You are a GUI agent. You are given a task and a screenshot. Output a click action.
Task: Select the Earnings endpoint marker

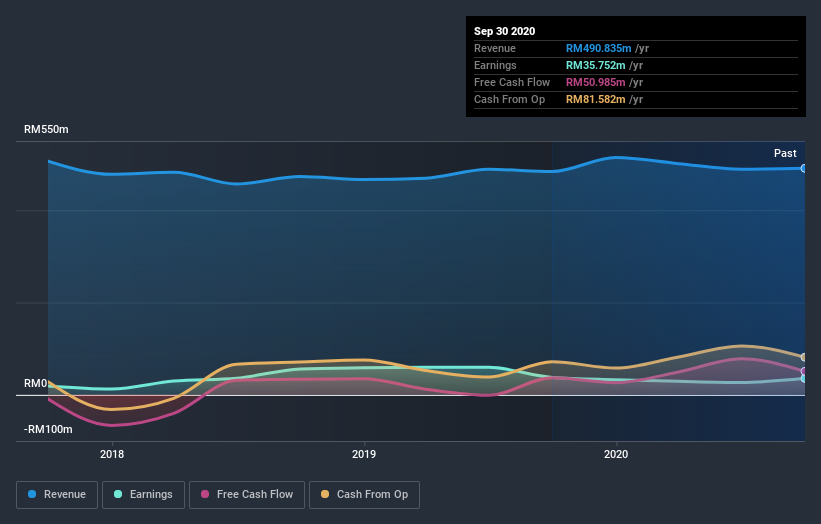pos(803,378)
